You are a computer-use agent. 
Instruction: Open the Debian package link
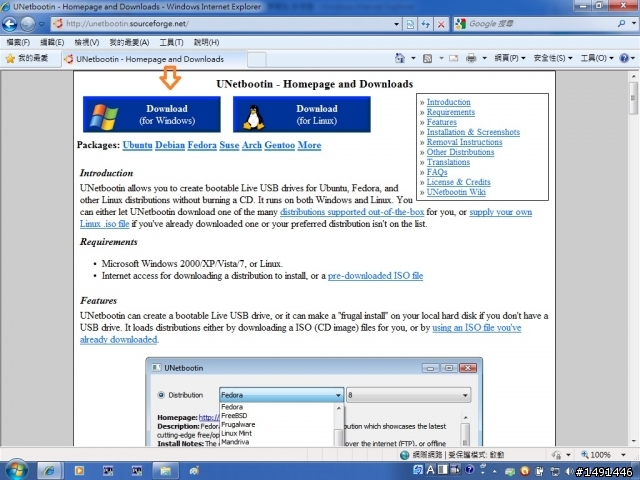[170, 145]
